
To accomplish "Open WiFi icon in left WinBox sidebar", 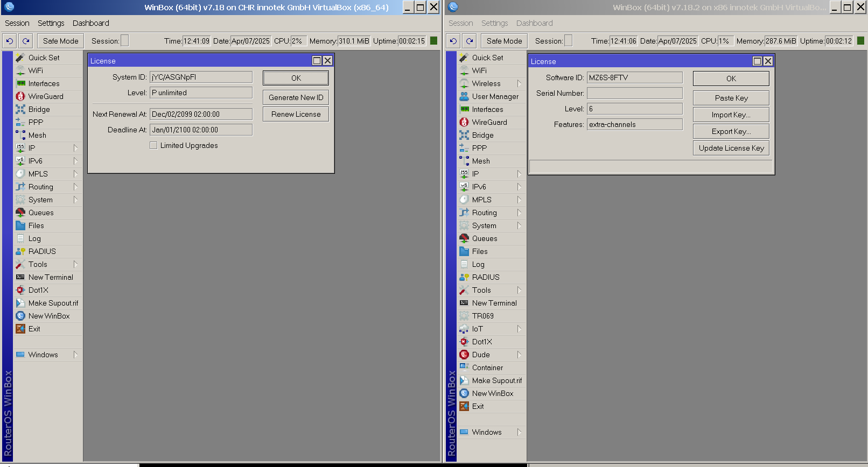I will 20,70.
